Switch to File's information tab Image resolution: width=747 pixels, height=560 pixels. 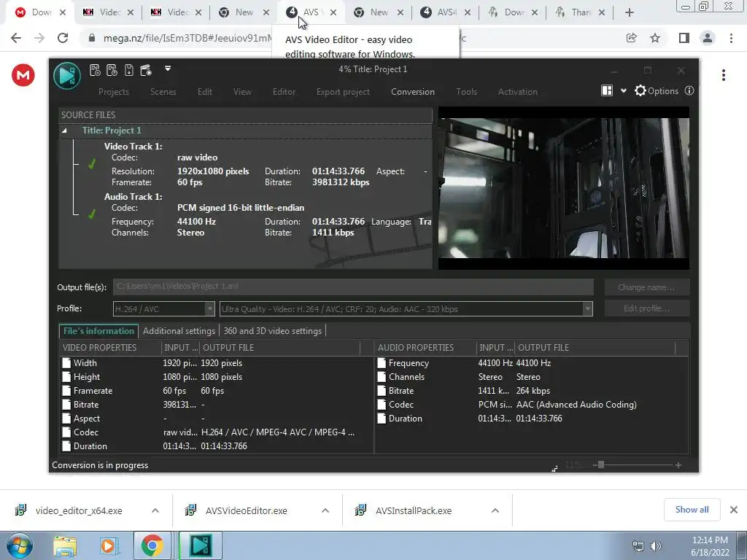pos(98,331)
